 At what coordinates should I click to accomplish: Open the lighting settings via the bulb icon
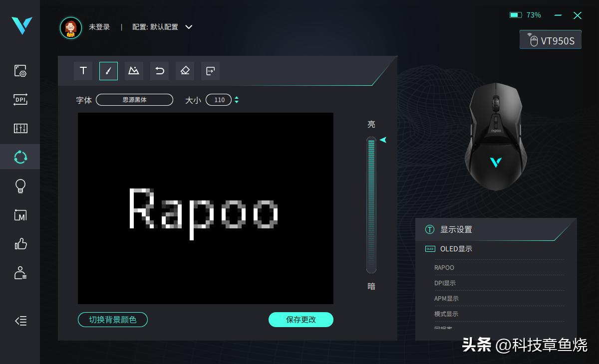[x=20, y=186]
